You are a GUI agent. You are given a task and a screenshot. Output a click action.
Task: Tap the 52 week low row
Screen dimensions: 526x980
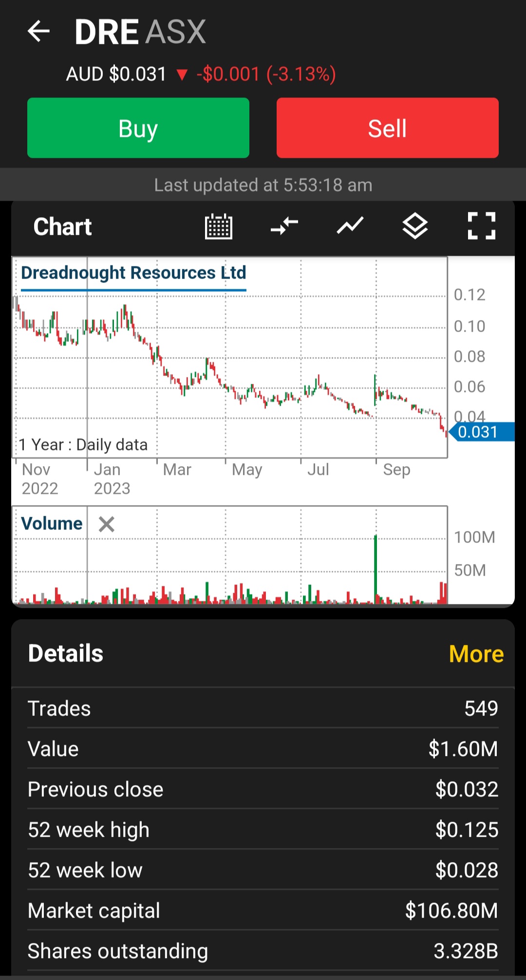tap(263, 870)
